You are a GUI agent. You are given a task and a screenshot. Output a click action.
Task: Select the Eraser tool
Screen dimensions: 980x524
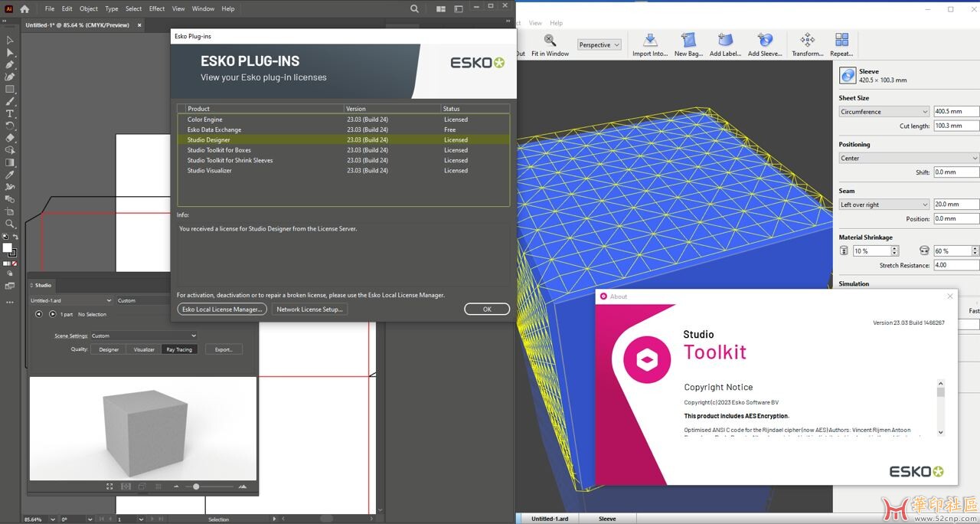pyautogui.click(x=10, y=138)
